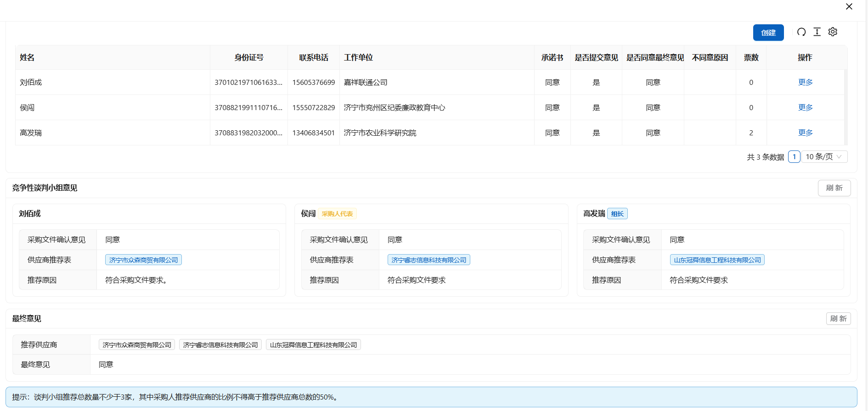Select the name 刘佰成 in the table

coord(31,83)
